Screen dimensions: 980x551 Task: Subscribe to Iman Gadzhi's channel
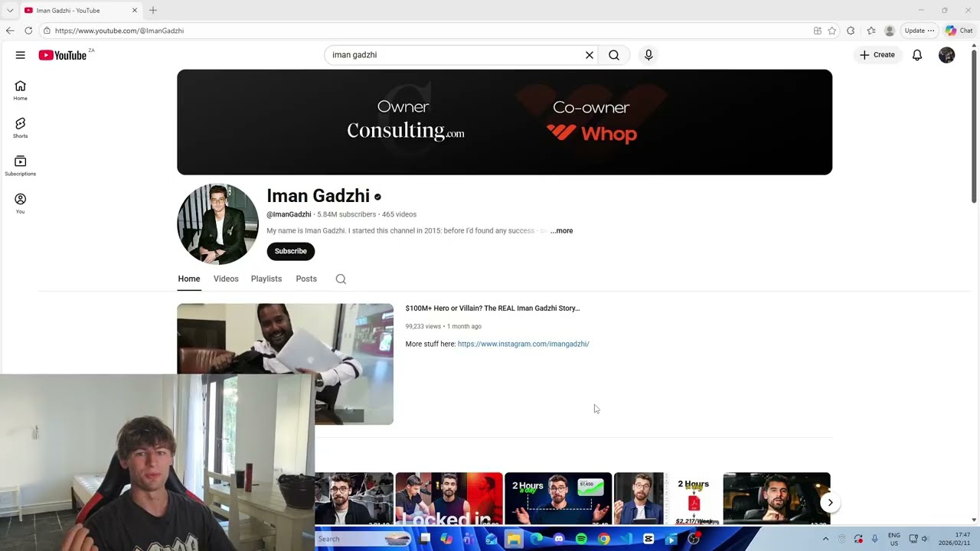click(x=291, y=251)
